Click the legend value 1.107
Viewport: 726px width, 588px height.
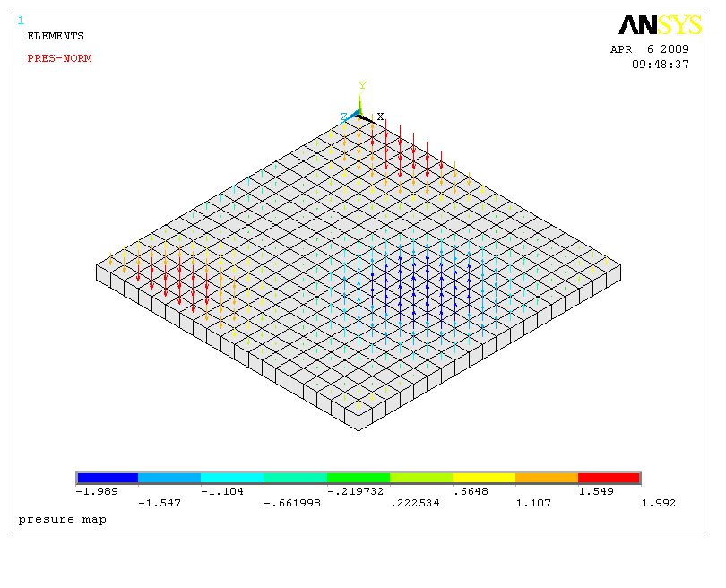click(x=533, y=503)
